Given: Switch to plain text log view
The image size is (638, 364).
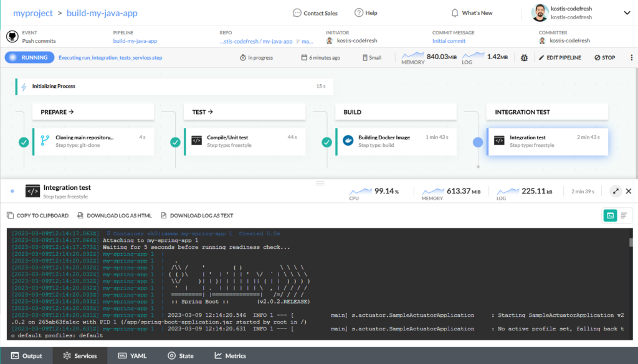Looking at the screenshot, I should point(624,216).
